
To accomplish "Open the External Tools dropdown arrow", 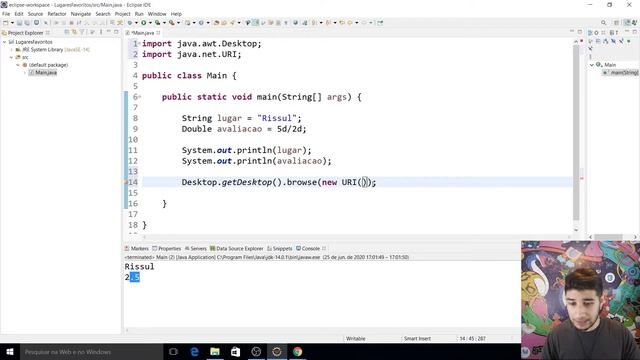I will coord(178,23).
